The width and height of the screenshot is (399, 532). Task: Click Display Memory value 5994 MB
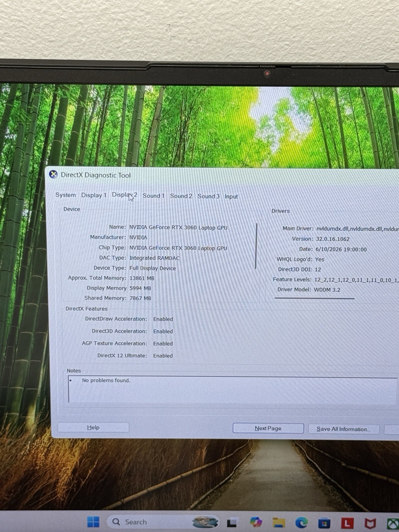point(140,288)
